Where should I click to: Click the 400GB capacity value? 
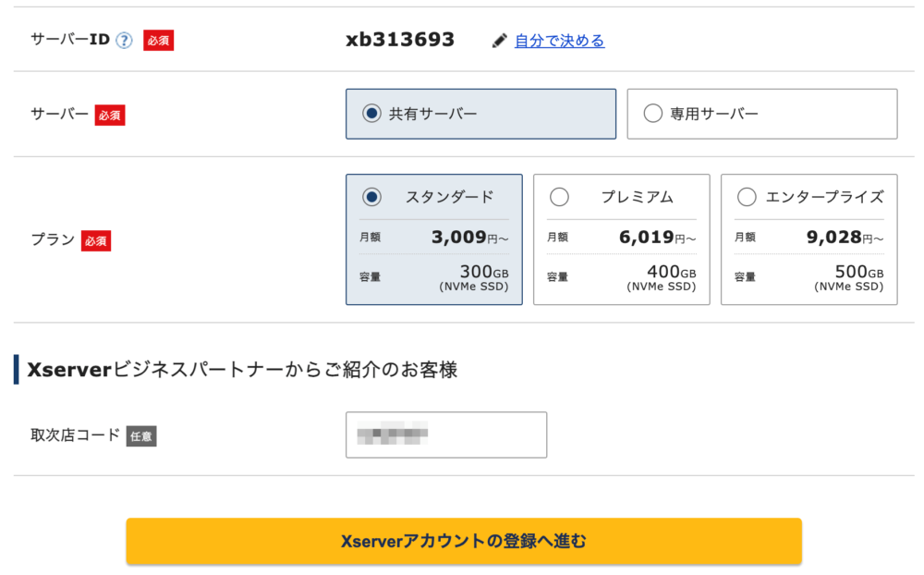672,272
